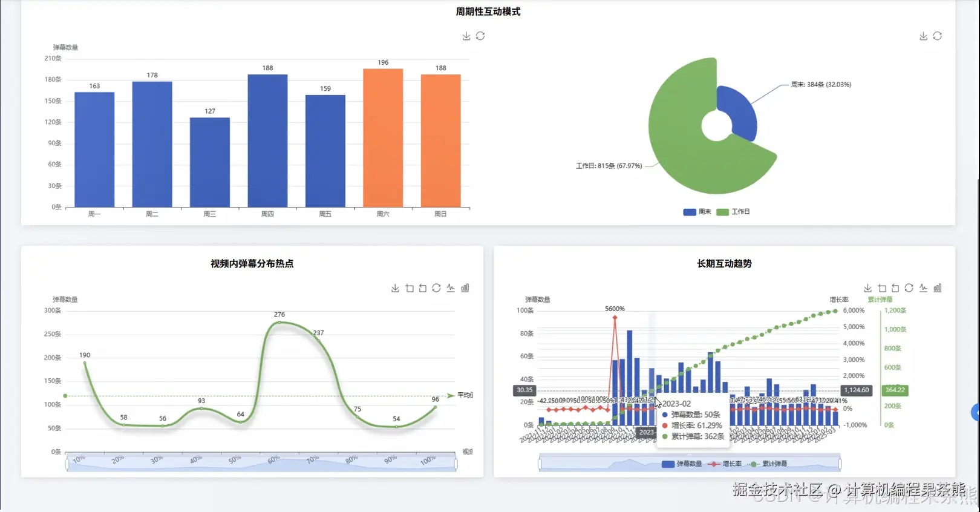This screenshot has width=980, height=512.
Task: Toggle the 周末 legend series in pie chart
Action: 697,212
